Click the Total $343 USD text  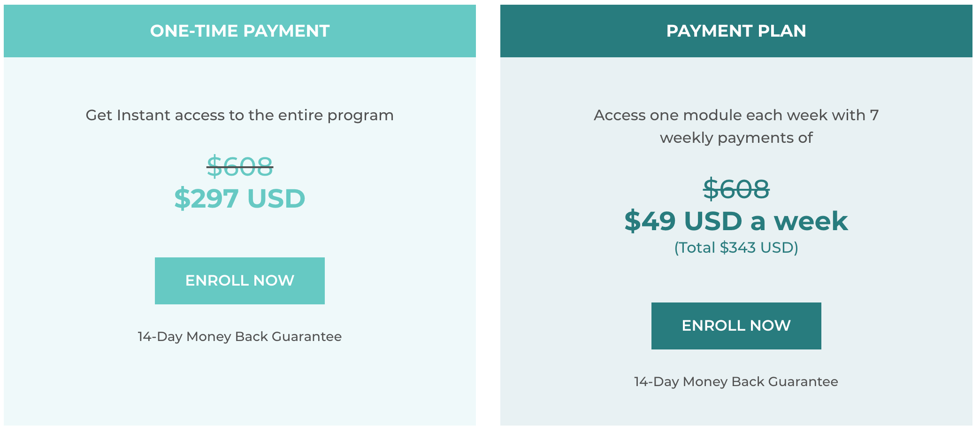(x=736, y=247)
